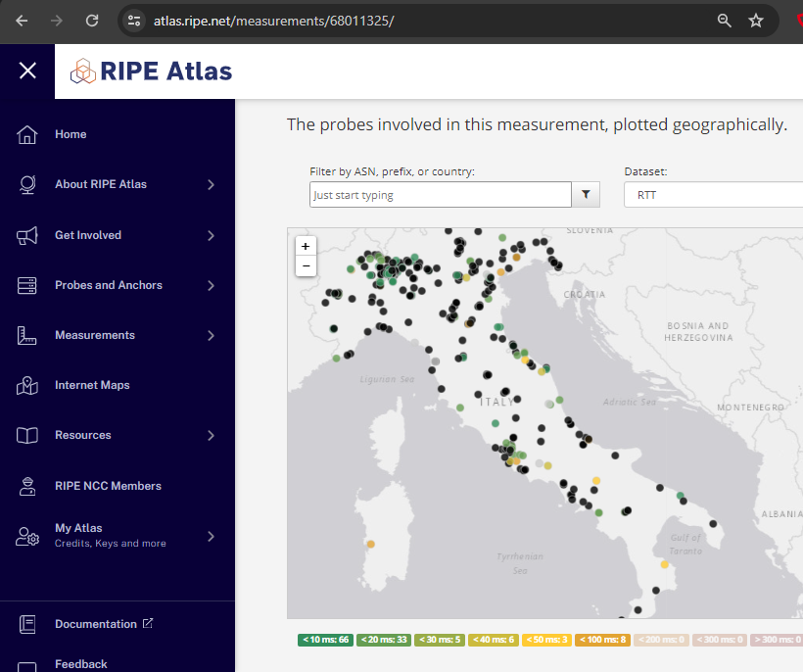Click the Resources open-book icon

(27, 435)
